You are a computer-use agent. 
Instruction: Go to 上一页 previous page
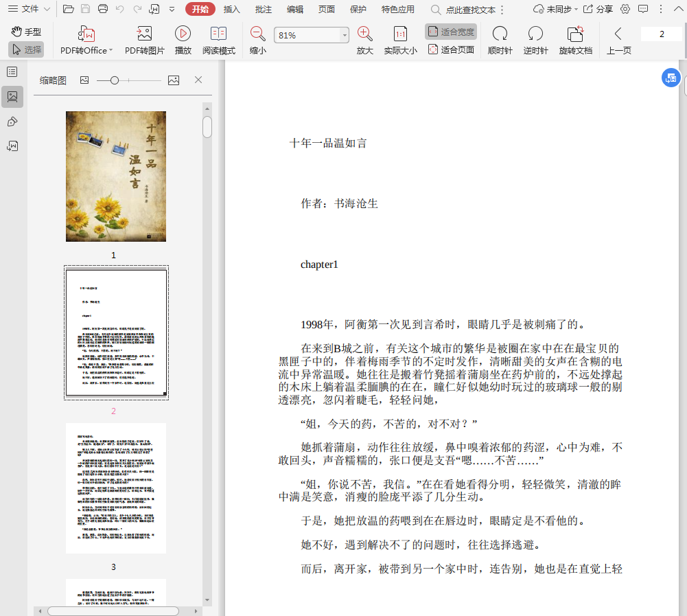[x=618, y=40]
